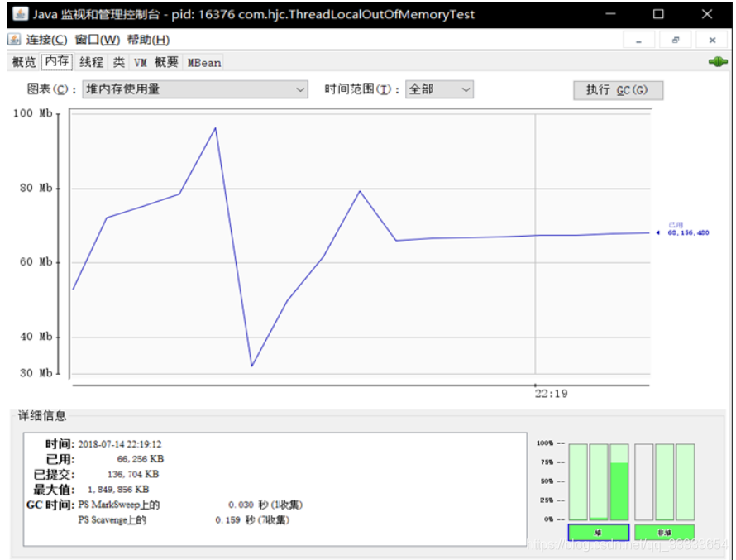This screenshot has width=736, height=560.
Task: Click the 时间范围(T) label
Action: click(x=361, y=89)
